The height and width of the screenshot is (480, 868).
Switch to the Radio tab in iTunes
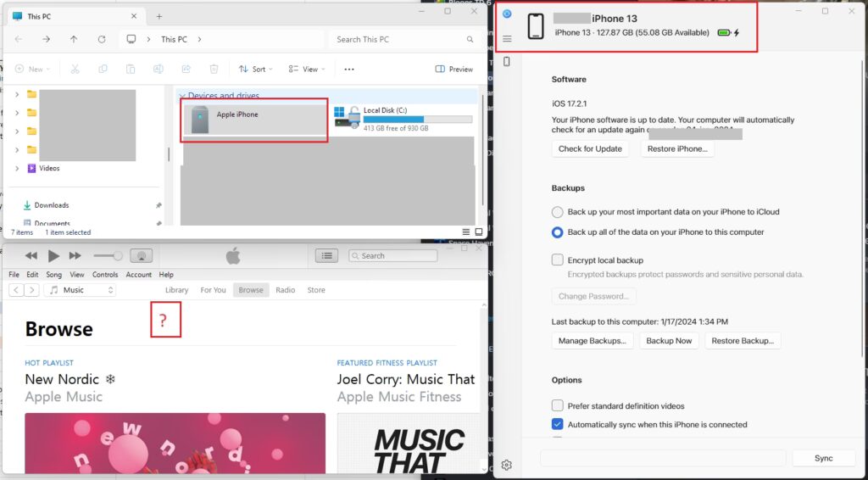285,290
